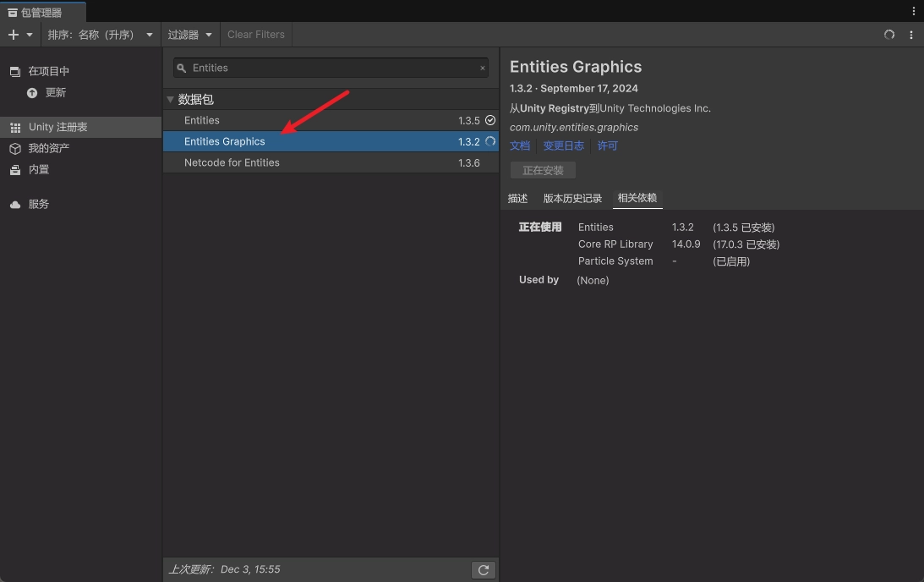Click the 内置 built-in sidebar icon
924x582 pixels.
(15, 170)
